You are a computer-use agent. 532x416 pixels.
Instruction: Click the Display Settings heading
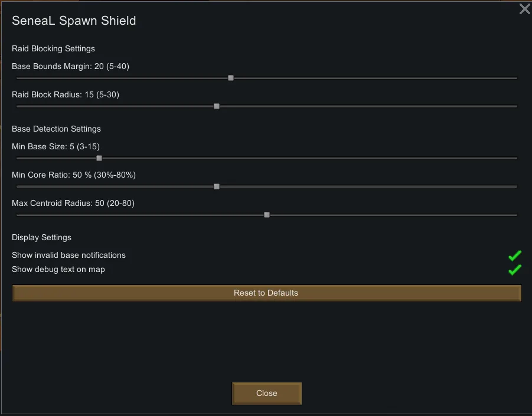tap(41, 237)
